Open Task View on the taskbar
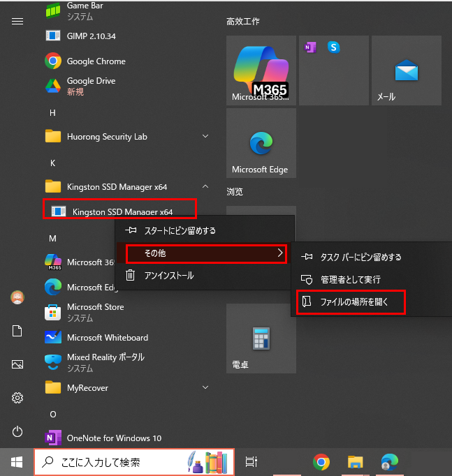 click(x=251, y=462)
